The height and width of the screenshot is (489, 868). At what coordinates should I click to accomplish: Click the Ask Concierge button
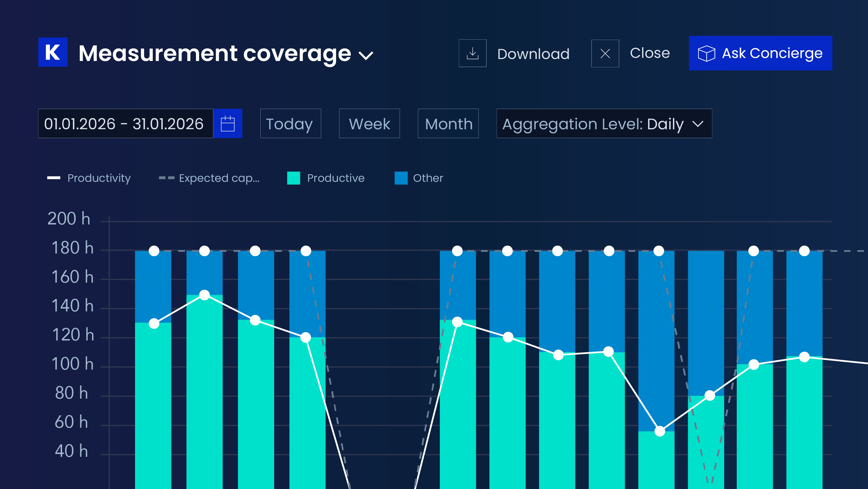tap(760, 53)
